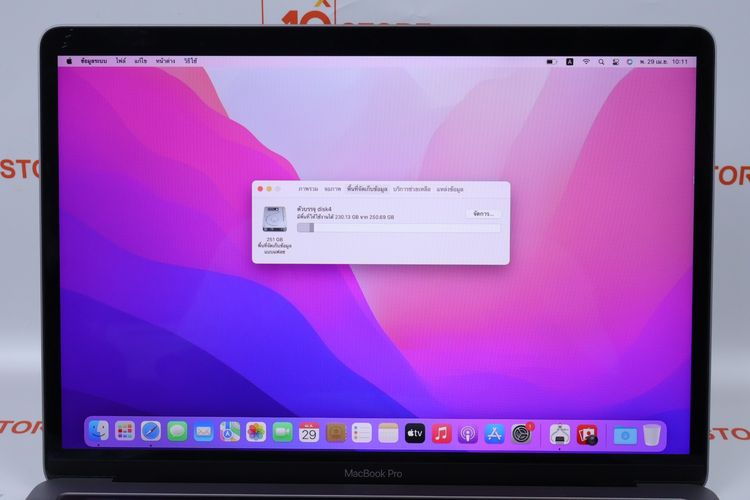The image size is (750, 500).
Task: Open the Messages app in the Dock
Action: point(177,432)
